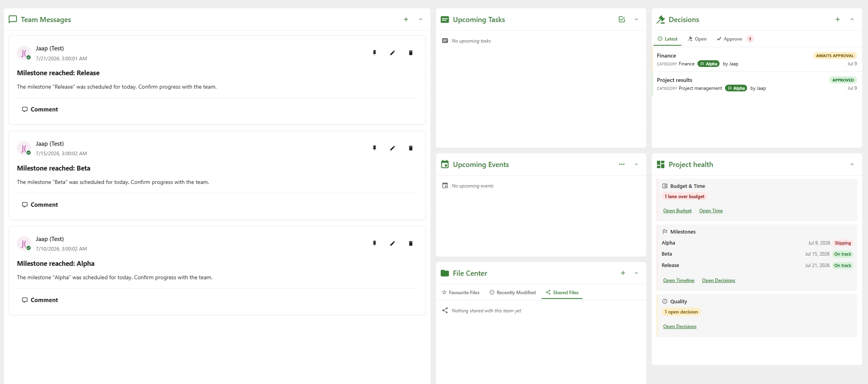Delete the Milestone reached: Alpha message
Screen dimensions: 868x384
tap(411, 243)
